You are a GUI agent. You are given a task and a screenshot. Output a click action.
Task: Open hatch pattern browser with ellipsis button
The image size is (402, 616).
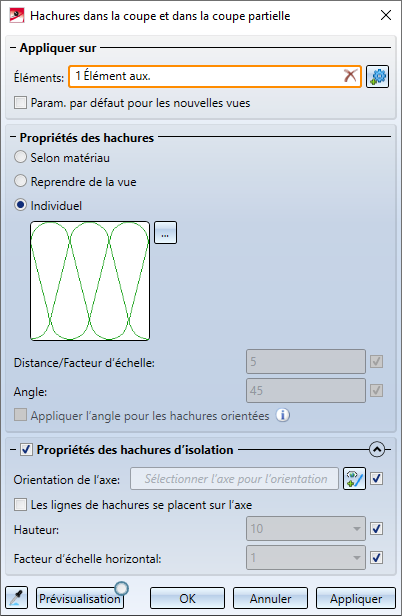click(x=165, y=233)
